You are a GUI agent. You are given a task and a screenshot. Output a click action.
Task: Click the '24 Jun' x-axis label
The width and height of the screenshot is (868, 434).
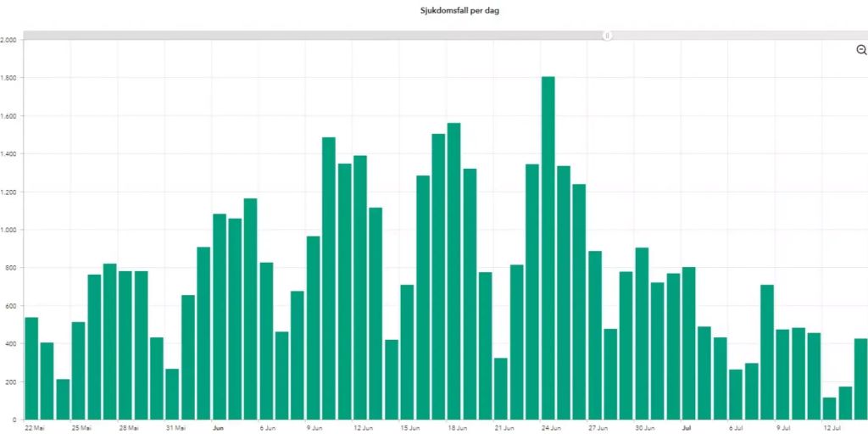click(x=552, y=428)
